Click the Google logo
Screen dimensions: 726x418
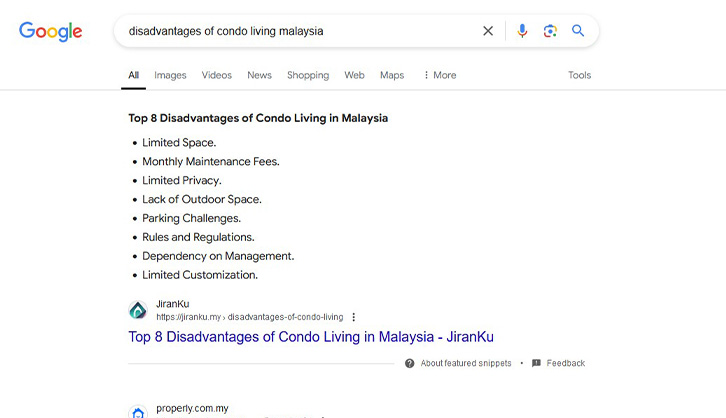pos(51,31)
